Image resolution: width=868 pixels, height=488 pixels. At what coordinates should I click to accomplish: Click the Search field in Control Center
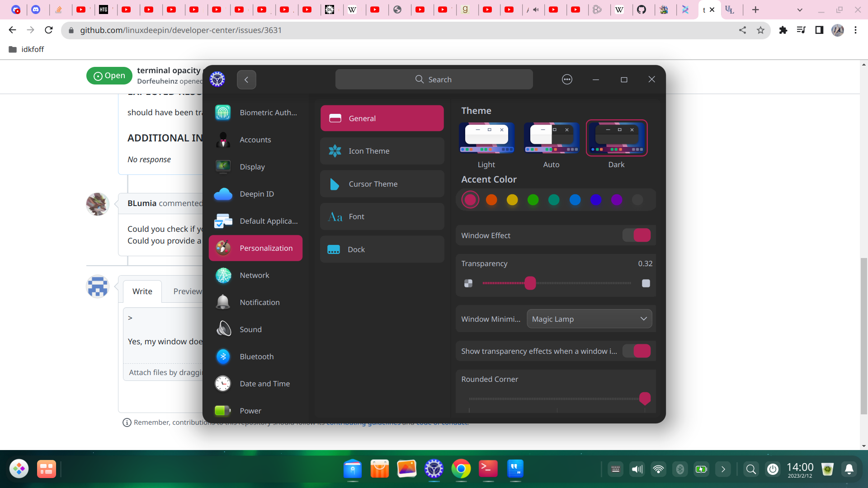434,79
